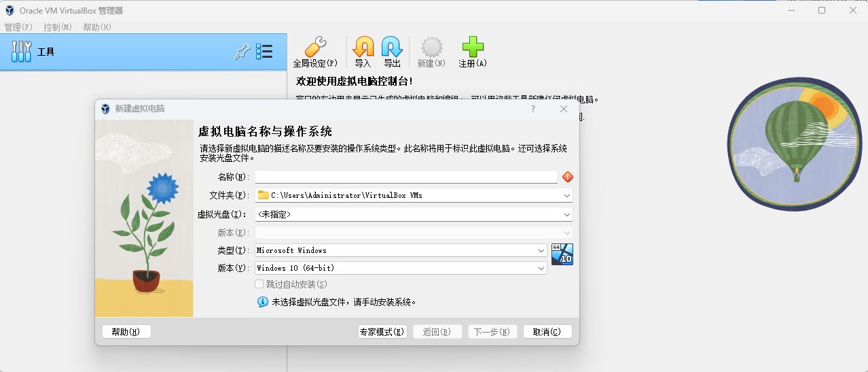
Task: Open the 版本 Windows 10 (64-bit) dropdown
Action: point(541,268)
